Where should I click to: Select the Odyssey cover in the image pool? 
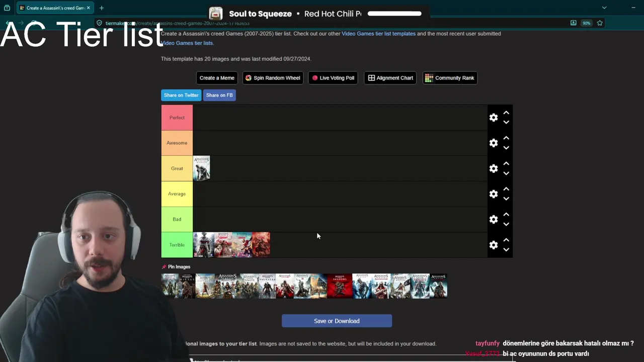click(205, 286)
